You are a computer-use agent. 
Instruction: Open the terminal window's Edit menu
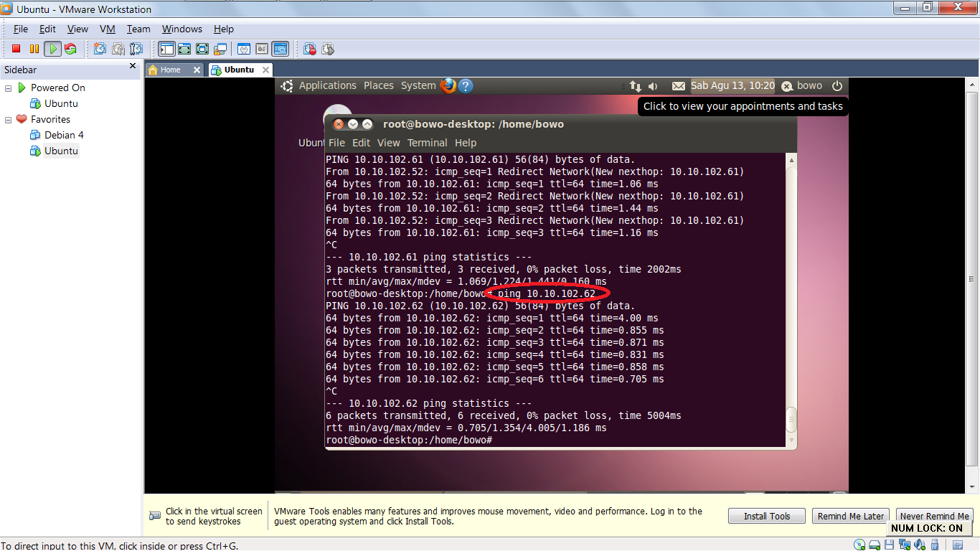(361, 143)
